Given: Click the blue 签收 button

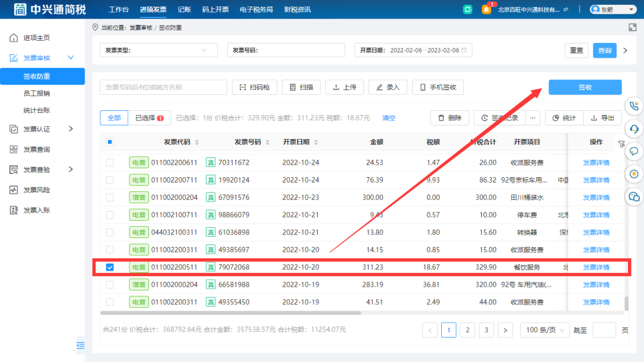Looking at the screenshot, I should (x=585, y=87).
